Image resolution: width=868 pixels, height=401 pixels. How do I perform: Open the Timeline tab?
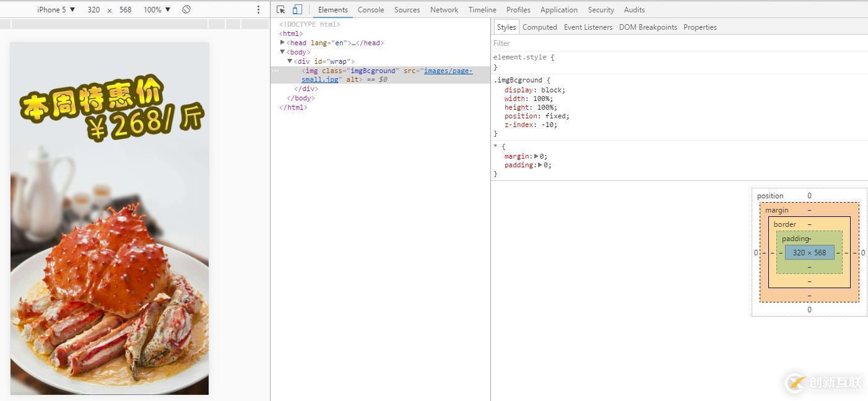(482, 9)
